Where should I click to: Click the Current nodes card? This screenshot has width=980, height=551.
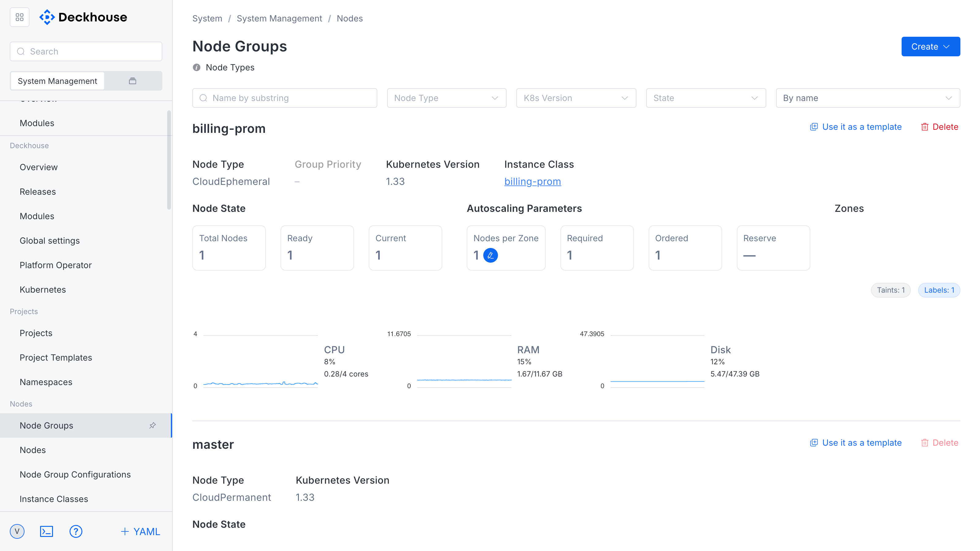(405, 248)
